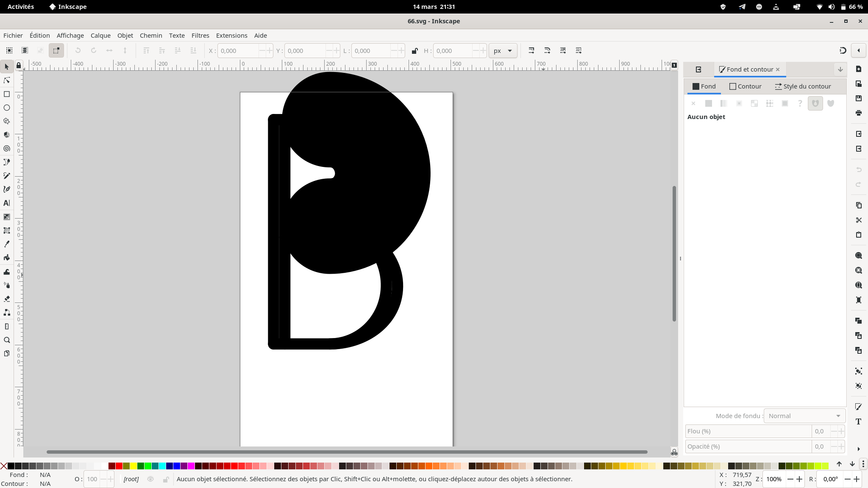Click the Print icon in right toolbar
This screenshot has width=868, height=488.
coord(859,113)
